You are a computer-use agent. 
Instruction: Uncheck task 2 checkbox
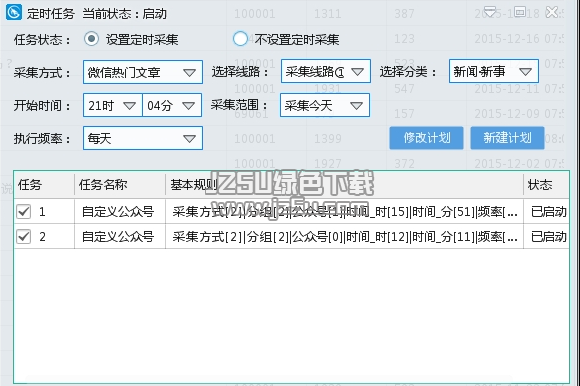click(x=24, y=237)
